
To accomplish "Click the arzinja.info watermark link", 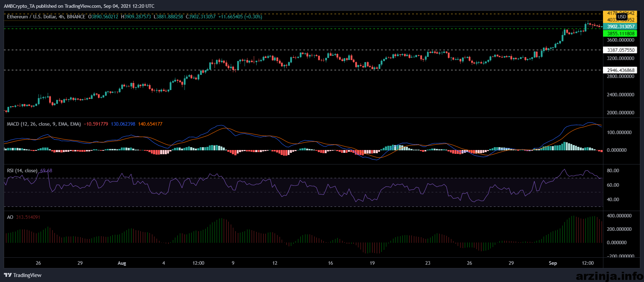I will [610, 276].
